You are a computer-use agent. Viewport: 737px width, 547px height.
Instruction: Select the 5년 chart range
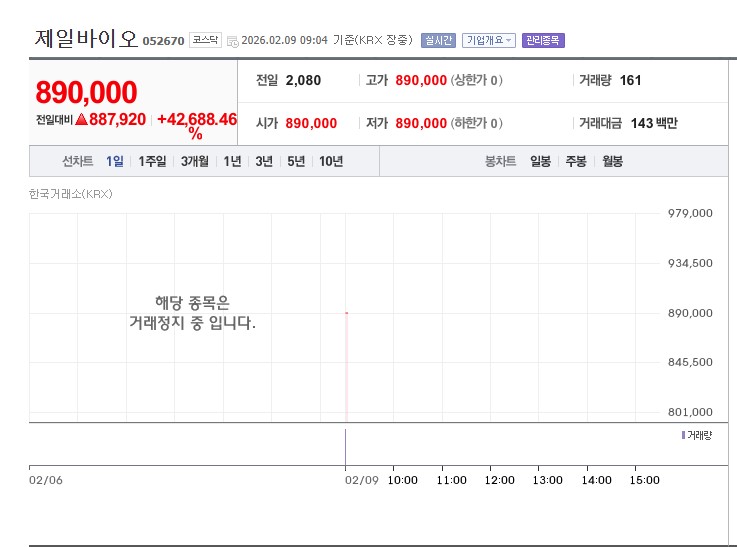pos(296,161)
